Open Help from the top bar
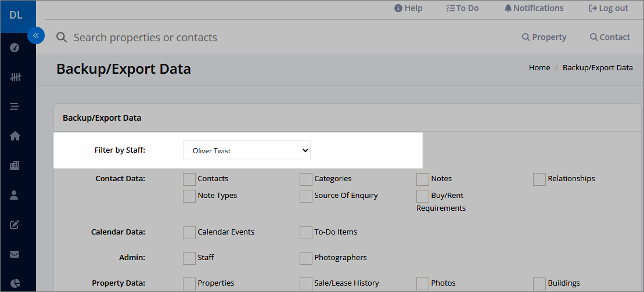The height and width of the screenshot is (292, 644). 408,8
